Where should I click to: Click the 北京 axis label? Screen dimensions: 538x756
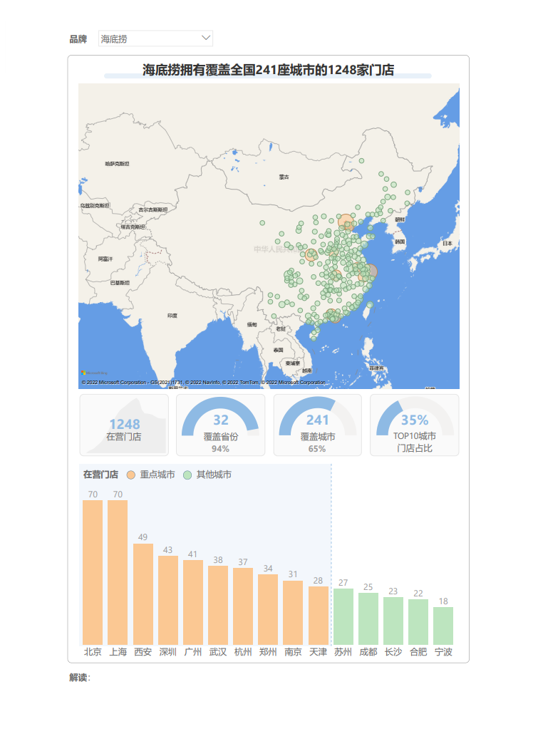click(93, 652)
